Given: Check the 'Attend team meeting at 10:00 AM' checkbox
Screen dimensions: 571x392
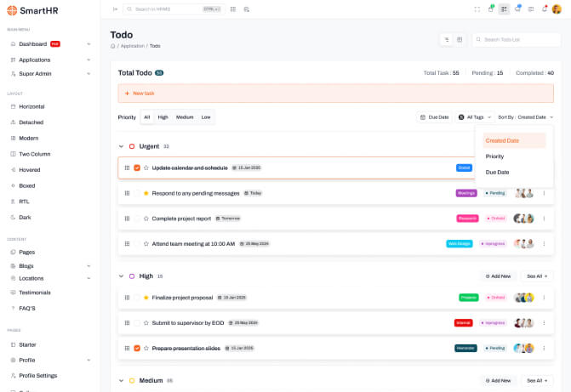Looking at the screenshot, I should click(x=137, y=244).
